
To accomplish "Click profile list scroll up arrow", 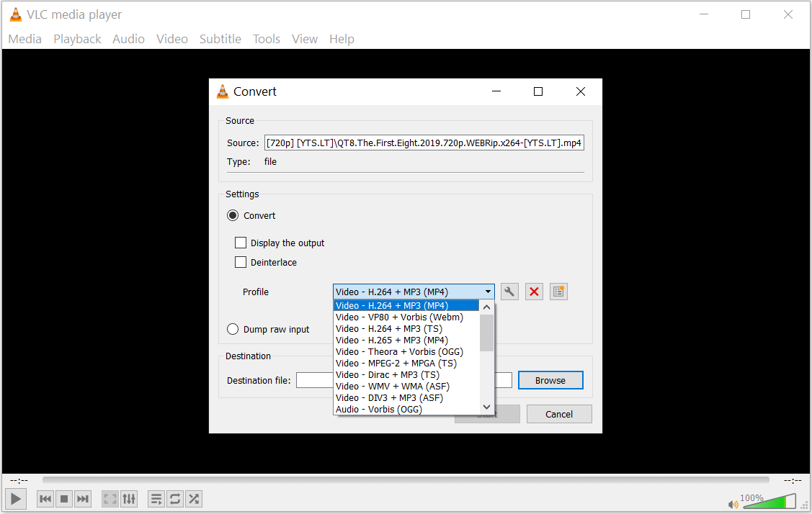I will (487, 307).
